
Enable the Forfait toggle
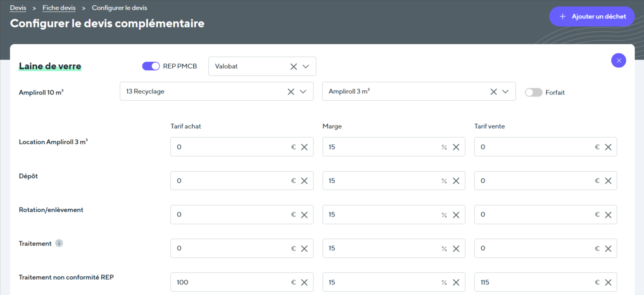533,93
